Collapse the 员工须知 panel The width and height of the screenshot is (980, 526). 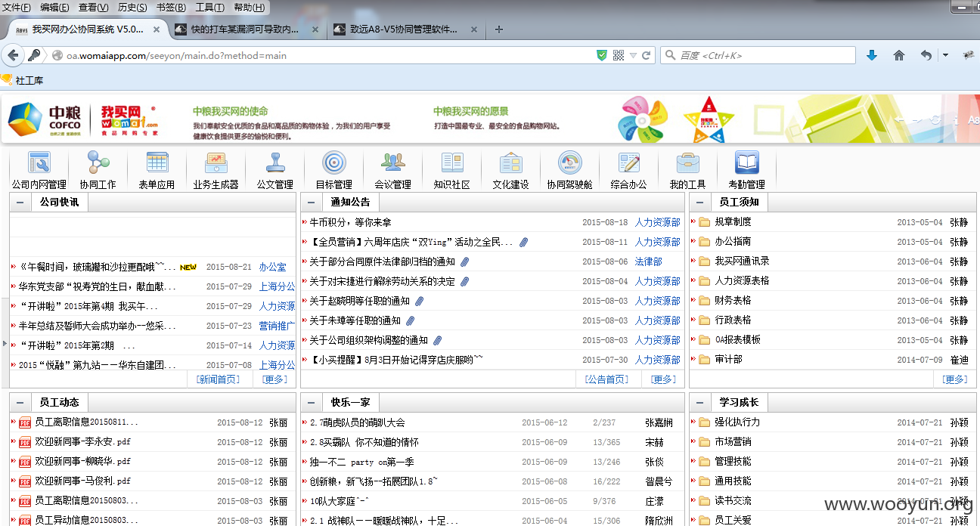click(x=700, y=203)
